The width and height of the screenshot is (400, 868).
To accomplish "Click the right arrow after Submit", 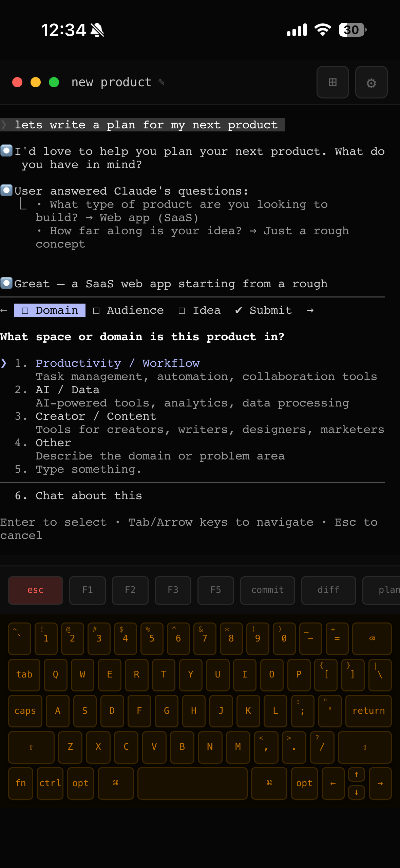I will [310, 310].
